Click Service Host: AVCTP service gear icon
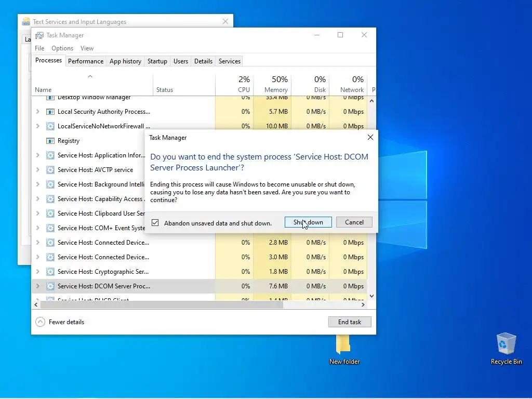This screenshot has width=532, height=399. click(50, 170)
